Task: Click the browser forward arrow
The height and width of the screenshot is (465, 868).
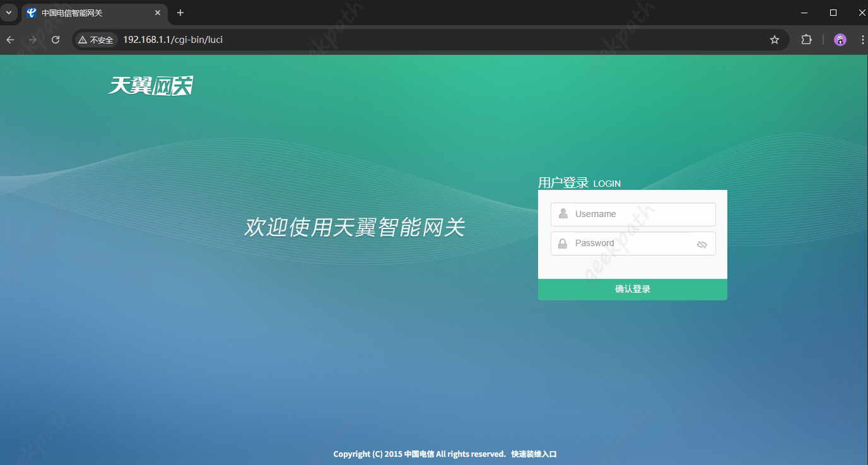Action: tap(33, 40)
